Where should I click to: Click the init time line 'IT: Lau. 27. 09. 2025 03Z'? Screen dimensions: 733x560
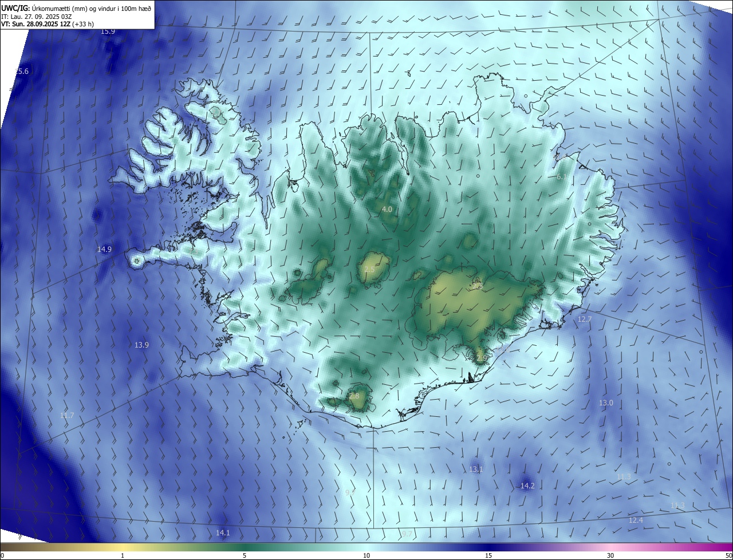[36, 16]
